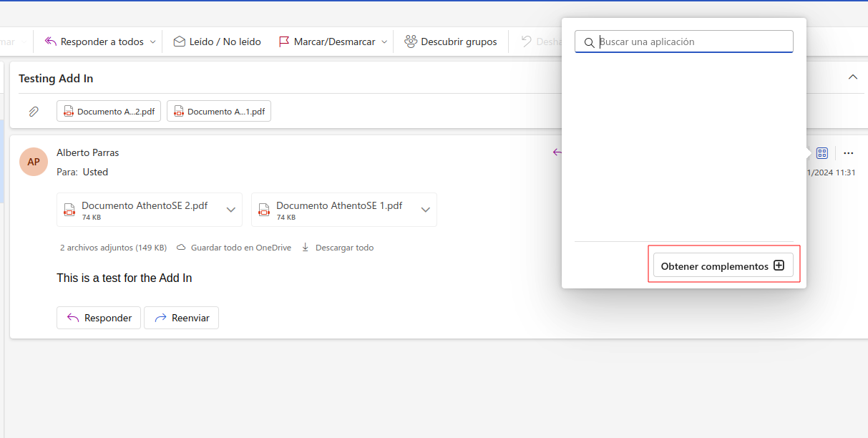
Task: Click the Responder a todos toolbar button
Action: coord(94,42)
